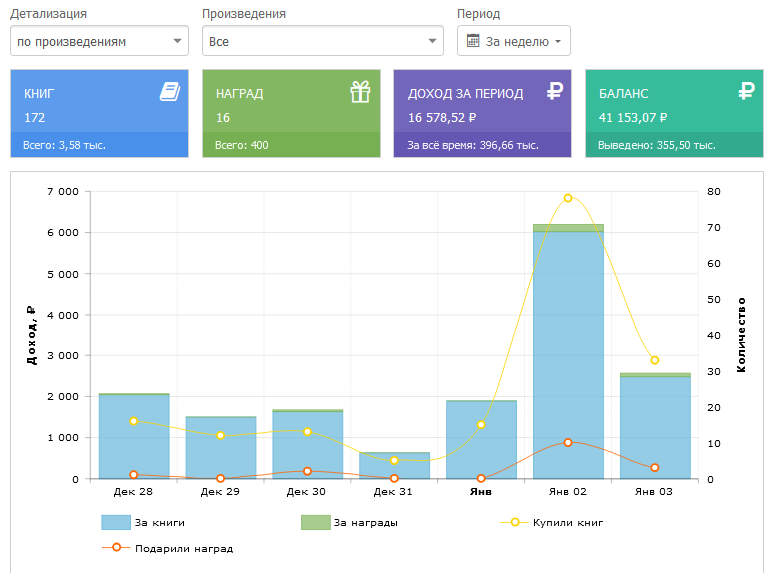Click 'За всё время: 396,66 тыс.' footer
The image size is (775, 573).
click(x=473, y=145)
